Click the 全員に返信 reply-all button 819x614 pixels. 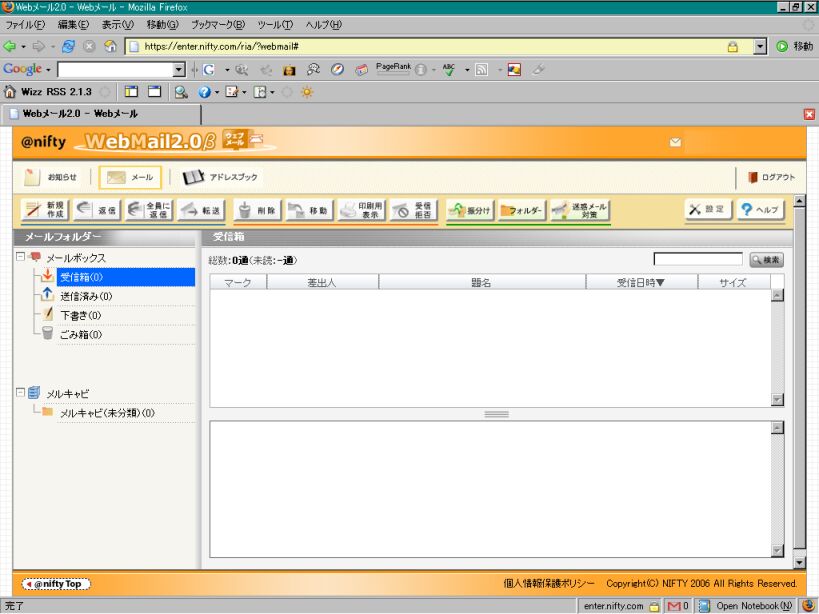pos(149,210)
